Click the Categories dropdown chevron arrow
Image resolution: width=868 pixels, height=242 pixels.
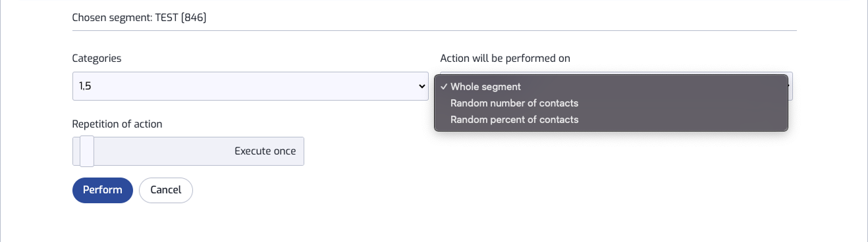[x=421, y=86]
